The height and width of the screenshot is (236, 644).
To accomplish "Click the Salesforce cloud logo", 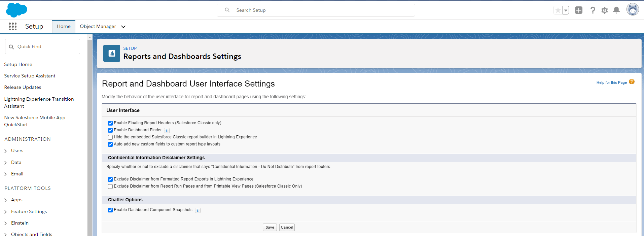I will click(16, 10).
